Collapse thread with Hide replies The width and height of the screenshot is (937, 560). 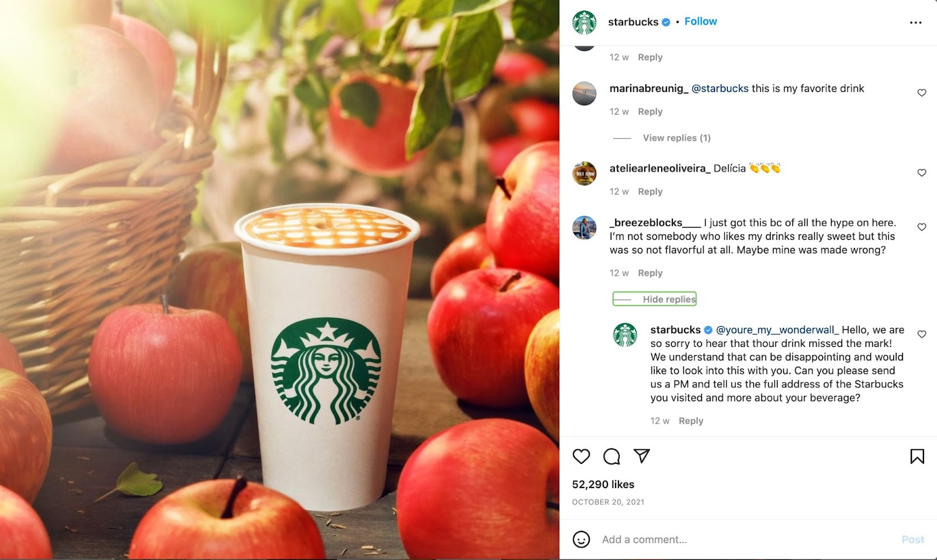click(x=655, y=299)
